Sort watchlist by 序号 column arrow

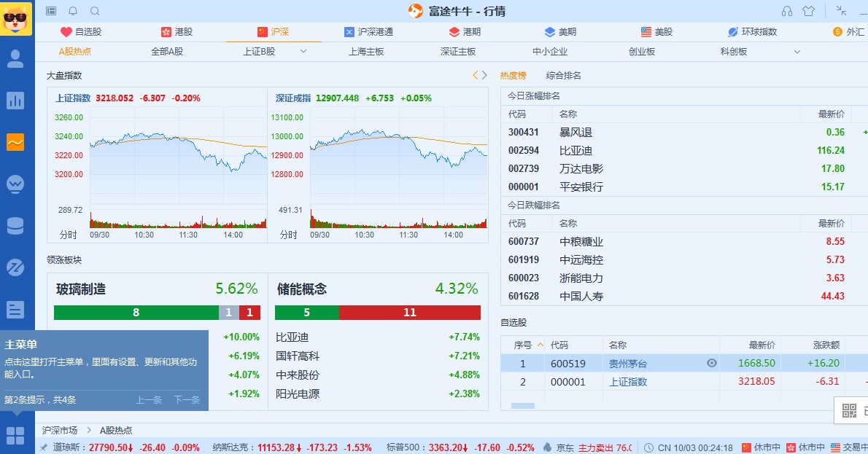540,345
